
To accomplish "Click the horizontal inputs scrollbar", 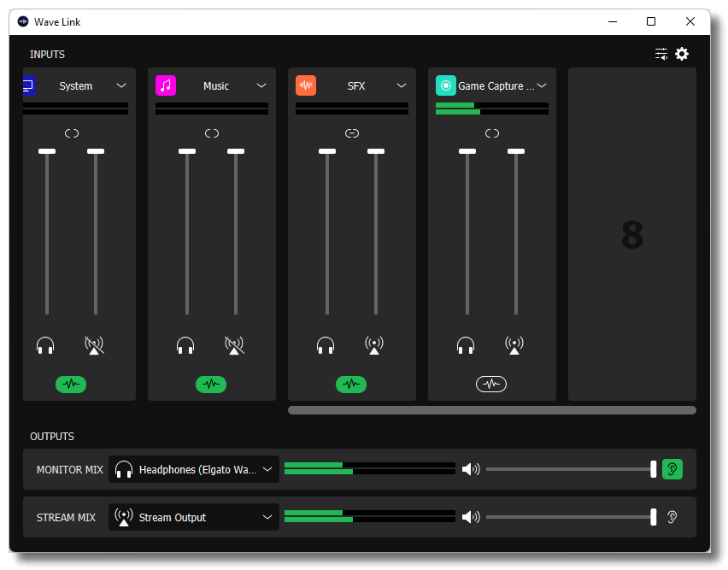I will coord(492,410).
